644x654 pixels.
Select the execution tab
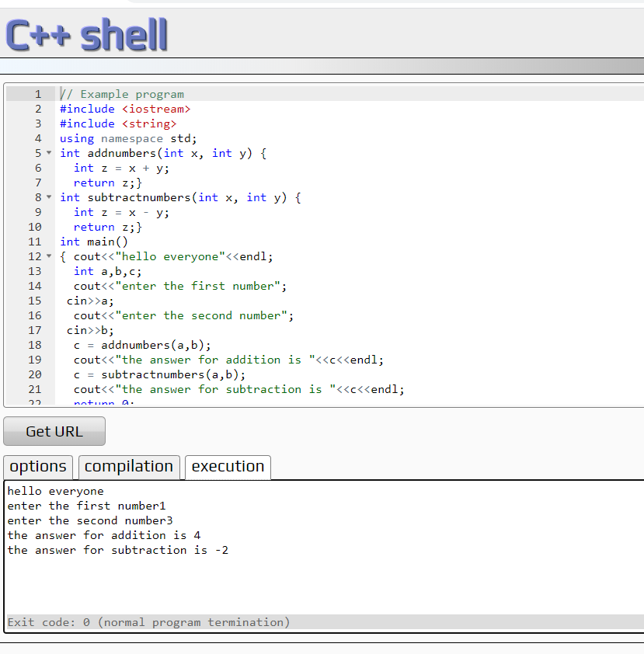pos(227,467)
